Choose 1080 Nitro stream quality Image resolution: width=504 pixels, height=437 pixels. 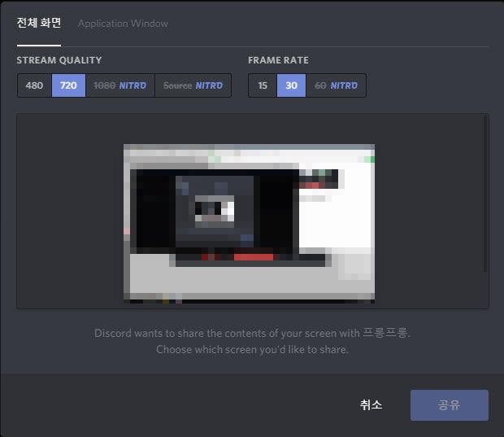pos(119,85)
